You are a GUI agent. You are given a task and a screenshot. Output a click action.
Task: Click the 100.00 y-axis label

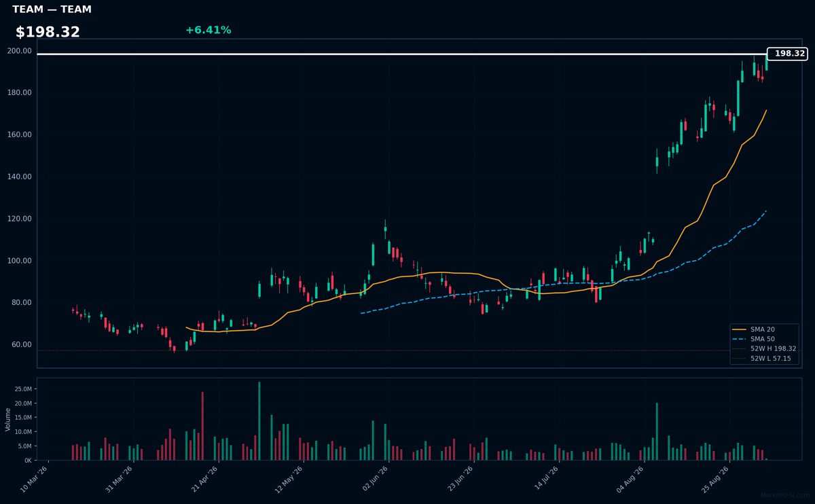pos(20,261)
